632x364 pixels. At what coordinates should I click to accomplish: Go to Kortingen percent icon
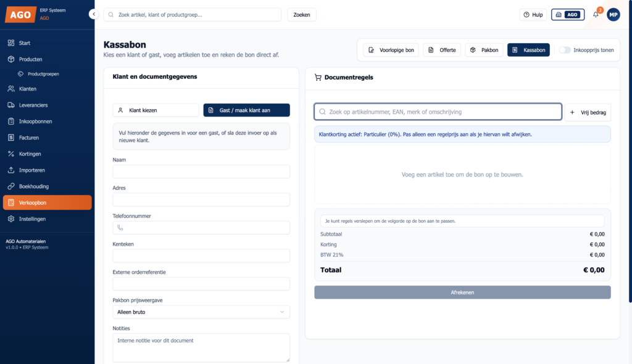tap(11, 154)
